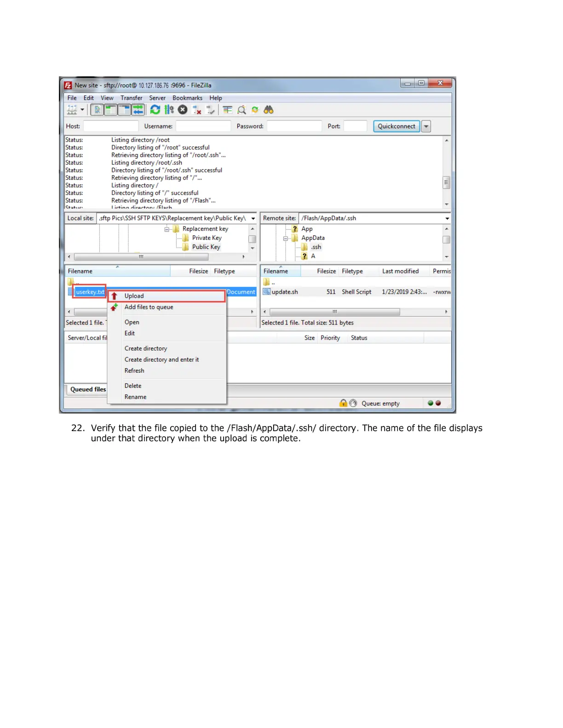Open the Transfer menu
The width and height of the screenshot is (563, 728).
coord(132,98)
